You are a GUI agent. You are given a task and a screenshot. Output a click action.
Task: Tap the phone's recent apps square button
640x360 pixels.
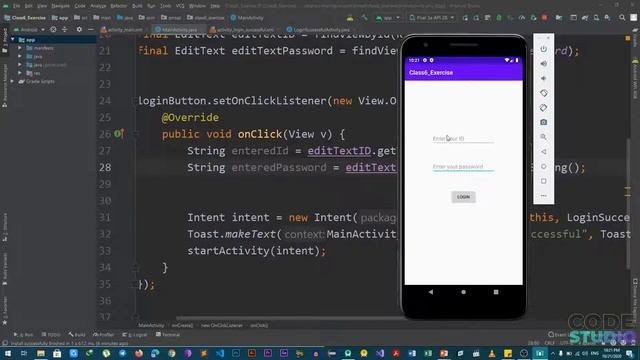[496, 292]
